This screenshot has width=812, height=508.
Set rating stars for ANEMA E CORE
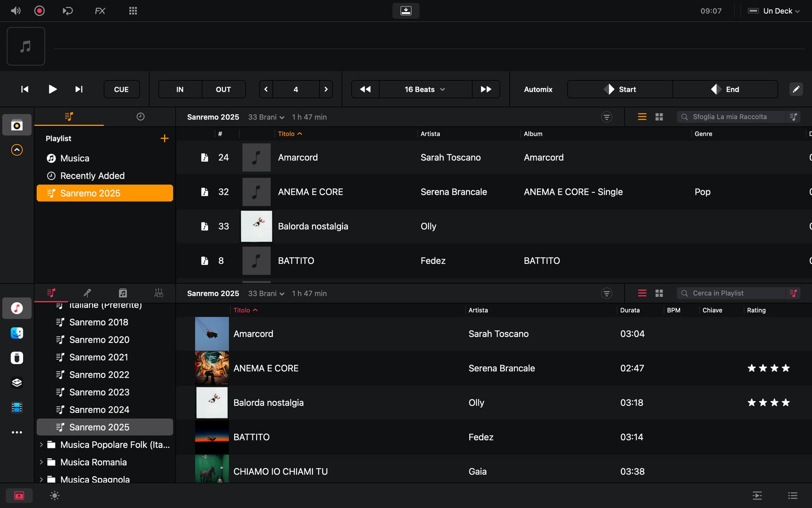pos(768,368)
